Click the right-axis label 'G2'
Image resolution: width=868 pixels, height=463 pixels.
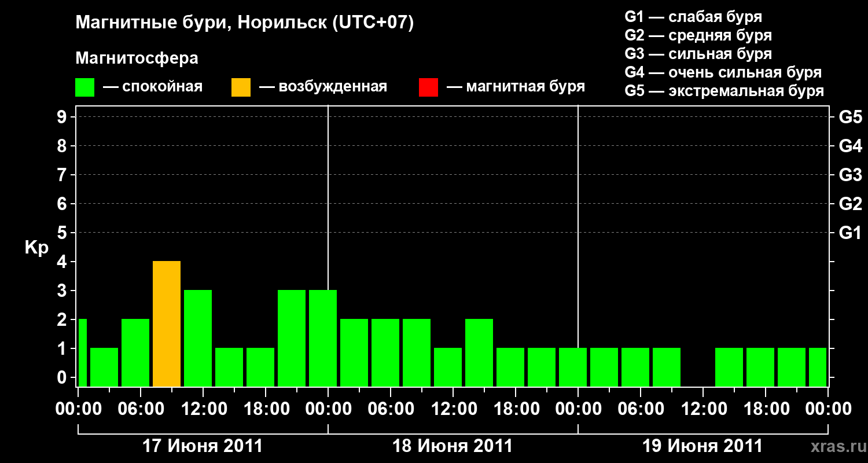pos(850,204)
